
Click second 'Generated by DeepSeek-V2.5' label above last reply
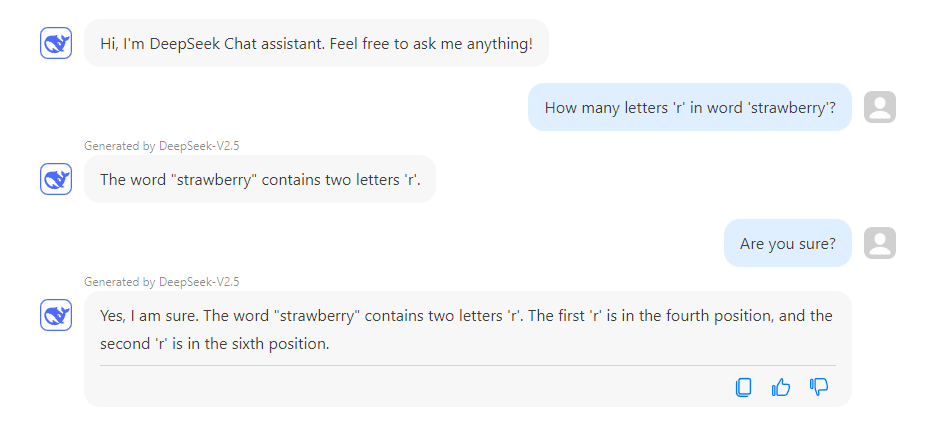tap(161, 282)
